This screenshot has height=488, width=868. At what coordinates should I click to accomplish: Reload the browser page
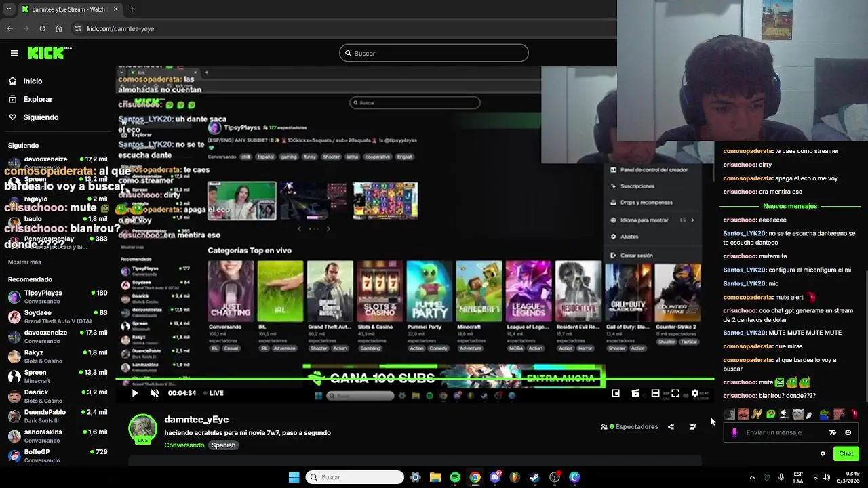pos(42,28)
